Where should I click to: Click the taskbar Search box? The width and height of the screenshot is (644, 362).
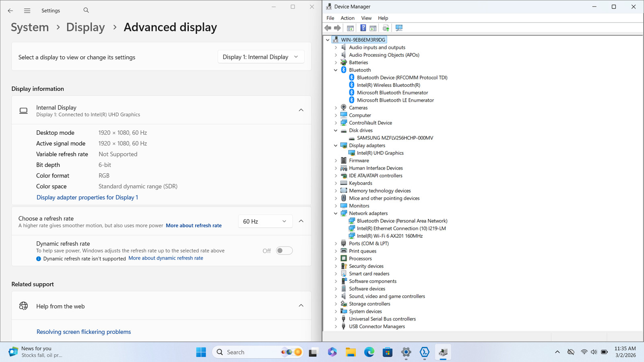pyautogui.click(x=258, y=352)
